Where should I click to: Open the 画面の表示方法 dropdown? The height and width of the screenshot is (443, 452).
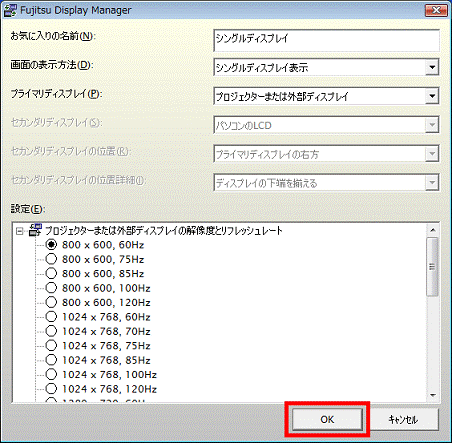click(x=432, y=67)
